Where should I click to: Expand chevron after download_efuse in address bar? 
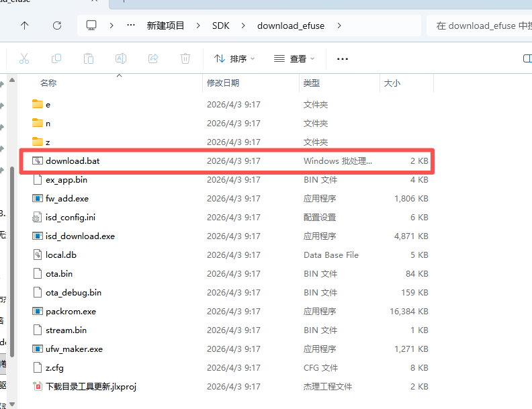pos(339,26)
